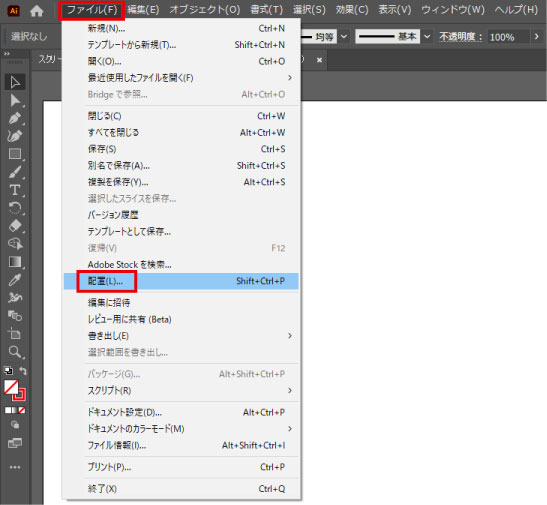Expand 書き出し submenu arrow
Image resolution: width=547 pixels, height=505 pixels.
pyautogui.click(x=290, y=336)
